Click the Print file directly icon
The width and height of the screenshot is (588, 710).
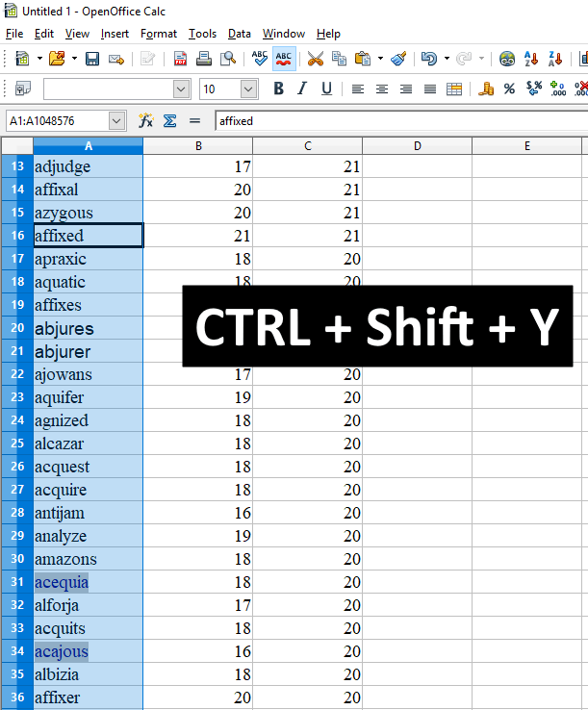(204, 59)
